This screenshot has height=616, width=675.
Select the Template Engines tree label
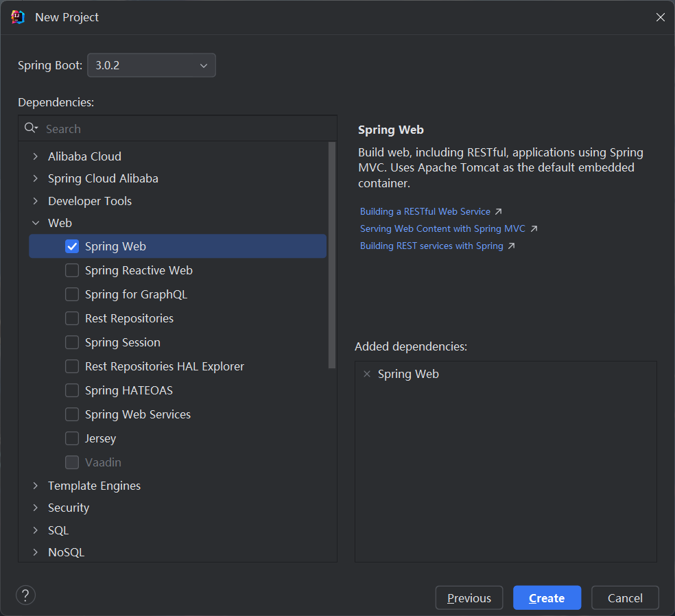(94, 486)
